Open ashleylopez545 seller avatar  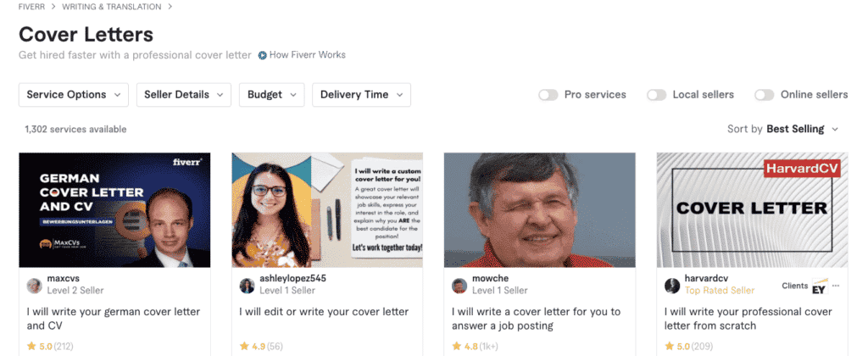coord(247,286)
